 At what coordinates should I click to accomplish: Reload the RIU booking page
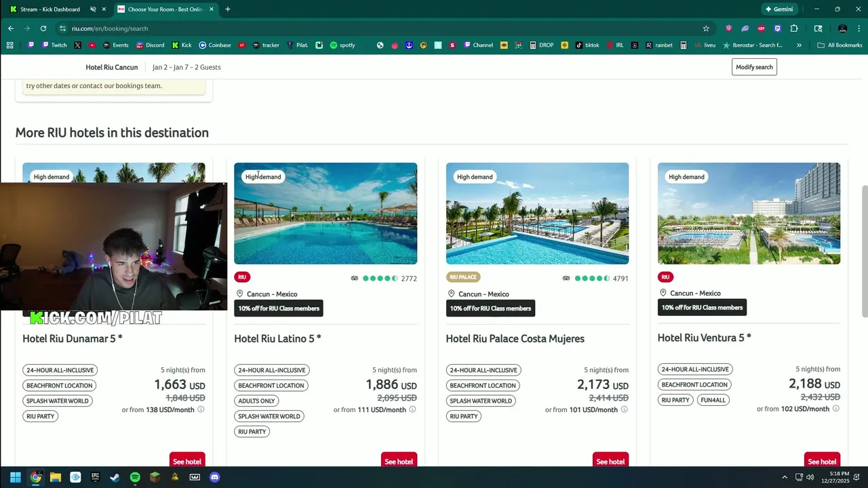coord(43,28)
